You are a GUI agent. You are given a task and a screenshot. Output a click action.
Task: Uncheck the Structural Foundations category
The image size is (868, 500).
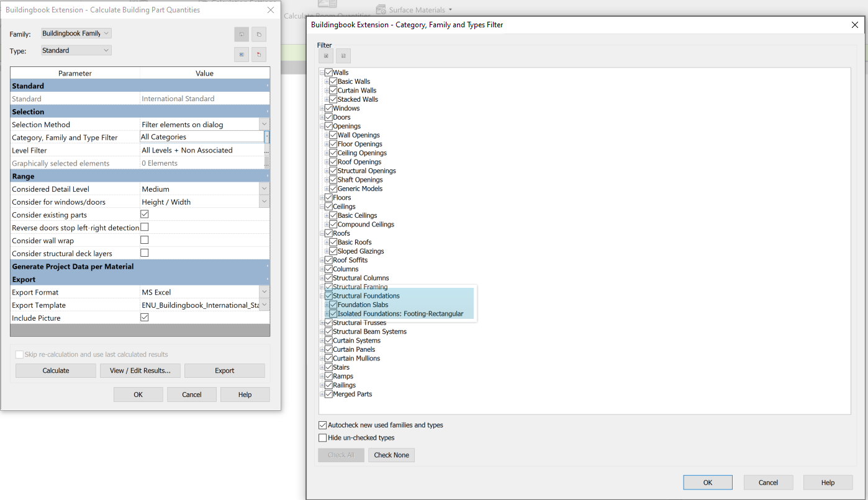328,295
